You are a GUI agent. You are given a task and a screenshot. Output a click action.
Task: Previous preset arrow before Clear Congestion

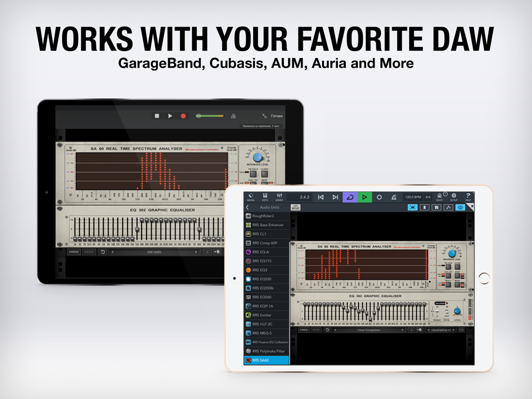pyautogui.click(x=335, y=330)
